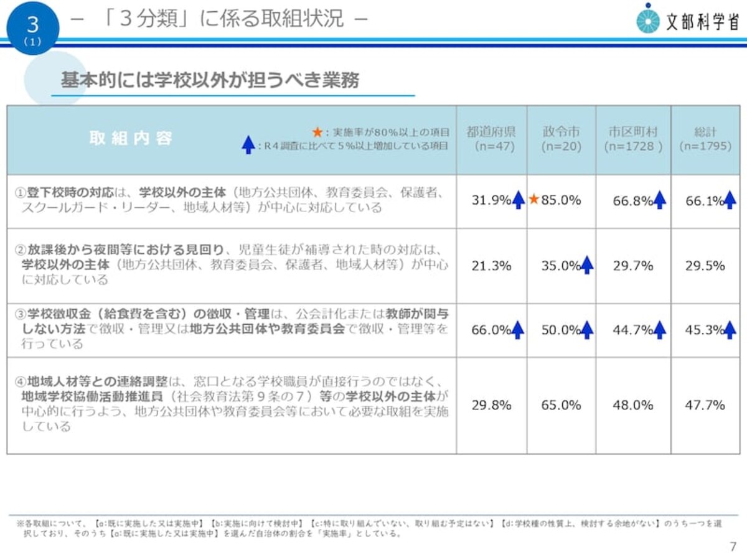This screenshot has width=747, height=560.
Task: Click the blue arrow next to 66.8%
Action: (x=660, y=200)
